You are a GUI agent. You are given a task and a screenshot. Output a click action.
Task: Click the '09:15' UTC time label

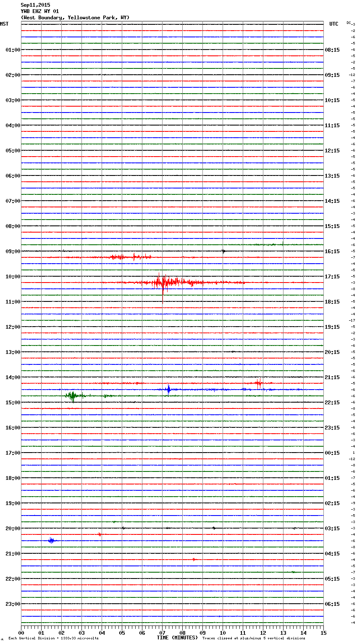pyautogui.click(x=332, y=75)
